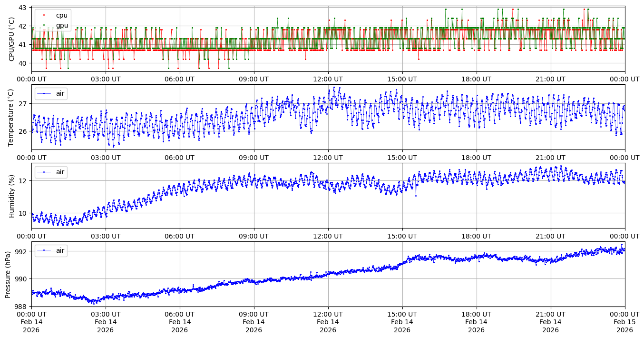The width and height of the screenshot is (644, 338).
Task: Click the CPU/GPU (°C) y-axis label
Action: pos(12,39)
